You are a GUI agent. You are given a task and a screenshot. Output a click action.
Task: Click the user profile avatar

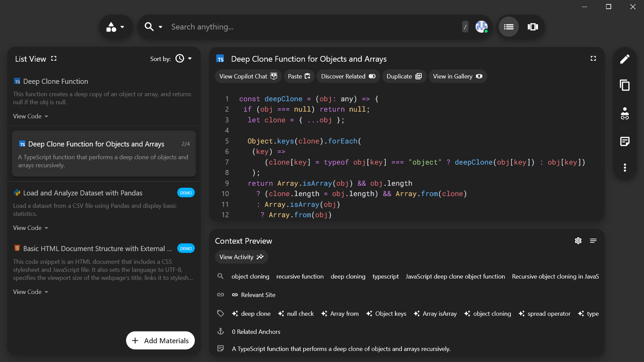[x=481, y=27]
